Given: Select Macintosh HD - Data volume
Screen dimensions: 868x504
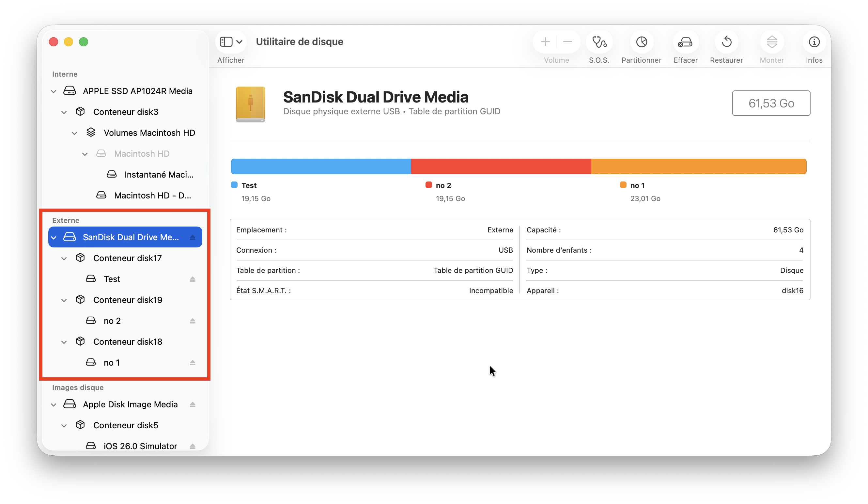Looking at the screenshot, I should tap(152, 196).
